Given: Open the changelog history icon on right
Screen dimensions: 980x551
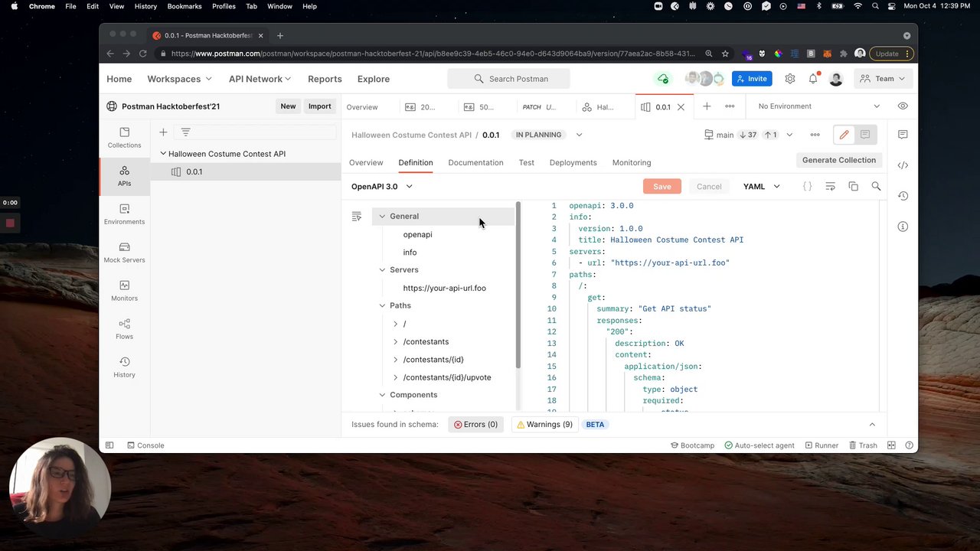Looking at the screenshot, I should point(903,196).
